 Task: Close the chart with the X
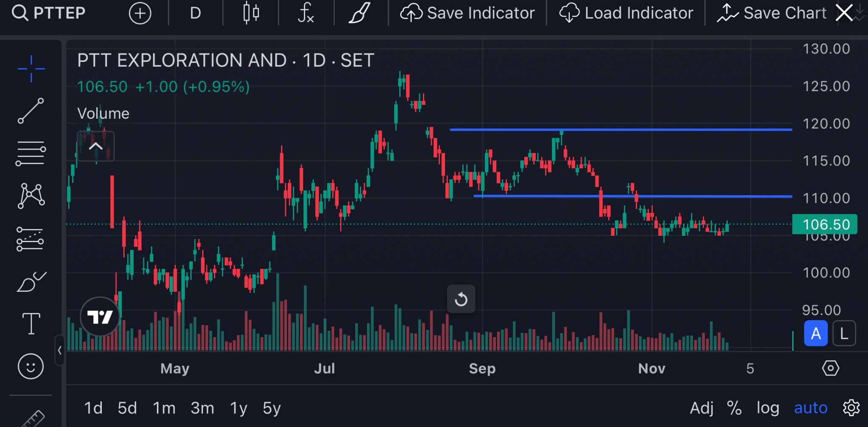[x=844, y=13]
